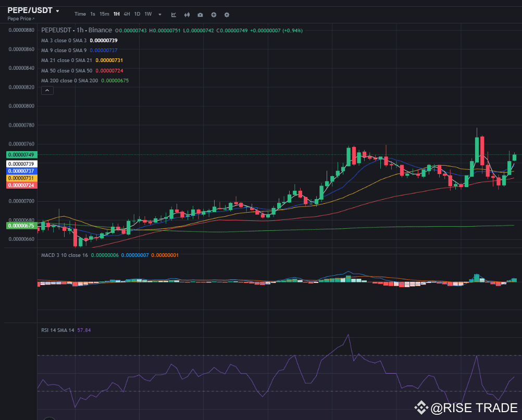
Task: Collapse the moving averages legend with the caret
Action: coord(47,90)
